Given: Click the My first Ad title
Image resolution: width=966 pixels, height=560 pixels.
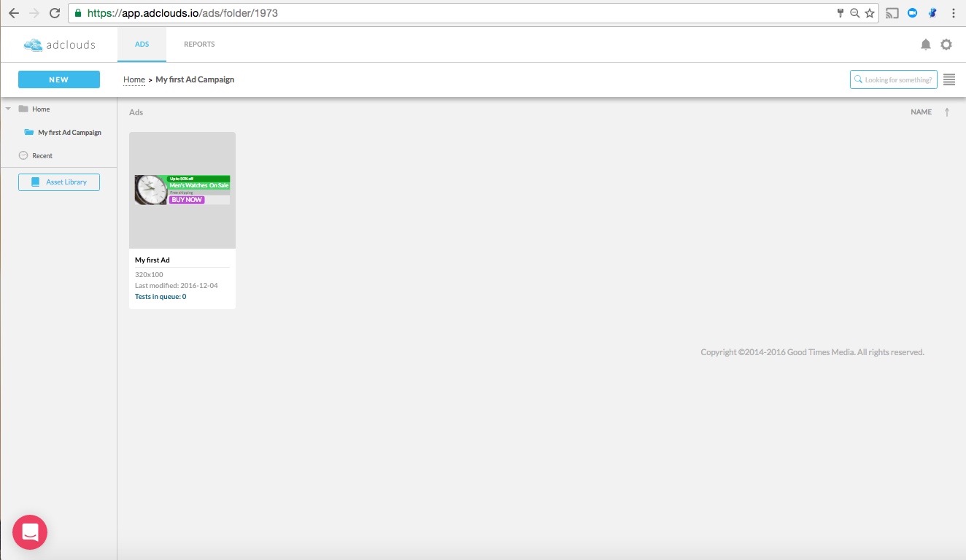Looking at the screenshot, I should point(152,260).
